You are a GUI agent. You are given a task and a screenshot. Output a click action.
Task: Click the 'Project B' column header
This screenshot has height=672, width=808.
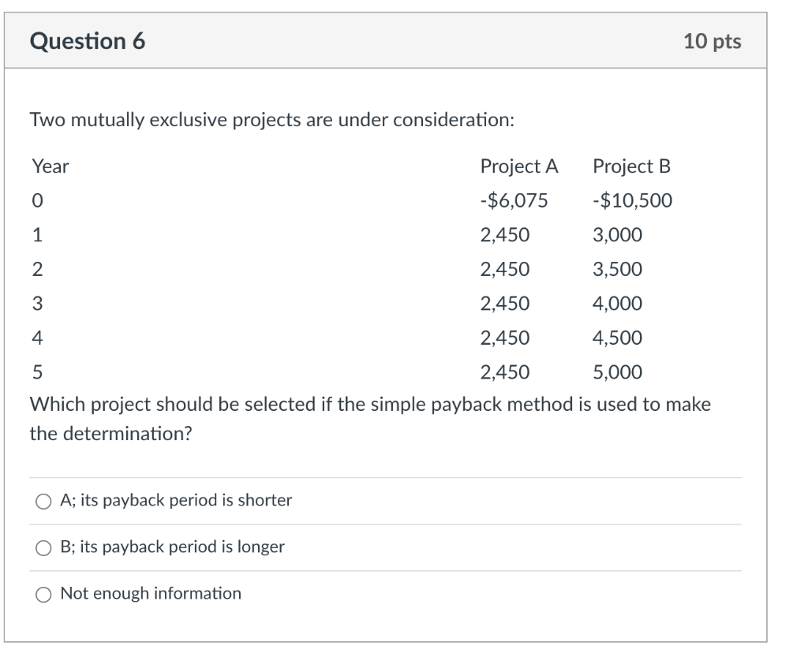(x=631, y=166)
